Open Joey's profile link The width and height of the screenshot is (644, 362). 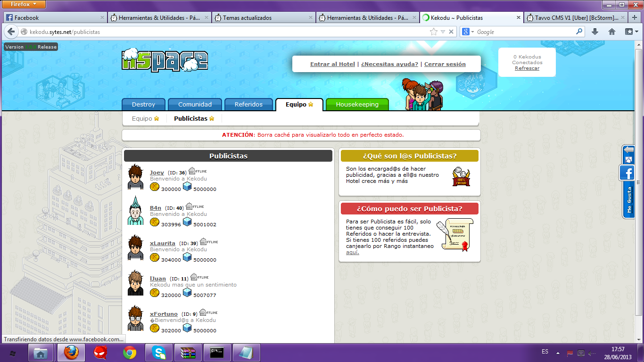pyautogui.click(x=157, y=173)
